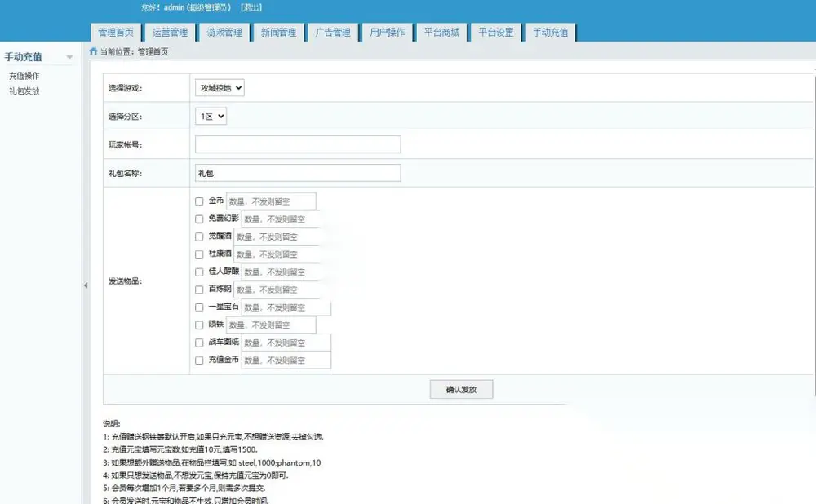The height and width of the screenshot is (504, 816).
Task: Open the 选择游戏 dropdown
Action: (x=220, y=88)
